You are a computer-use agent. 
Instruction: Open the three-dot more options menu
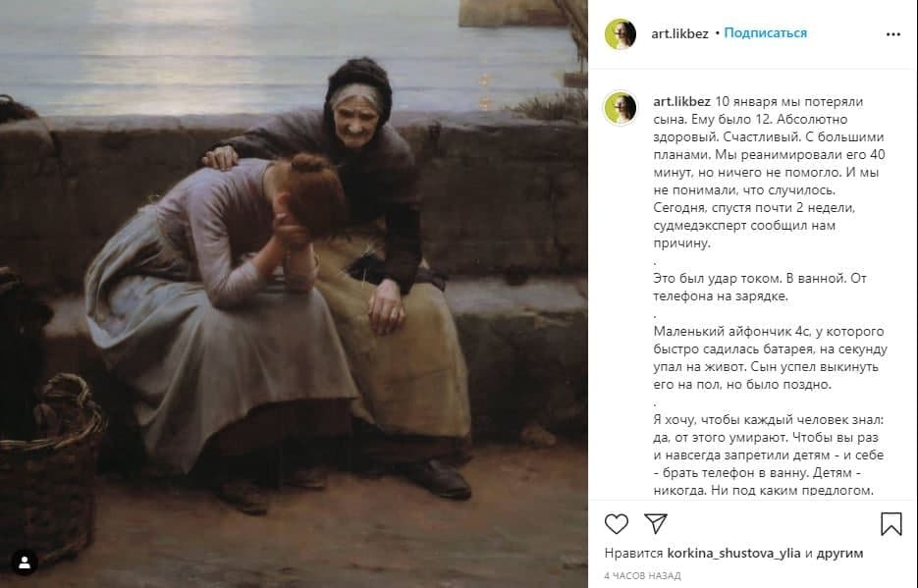pyautogui.click(x=892, y=34)
